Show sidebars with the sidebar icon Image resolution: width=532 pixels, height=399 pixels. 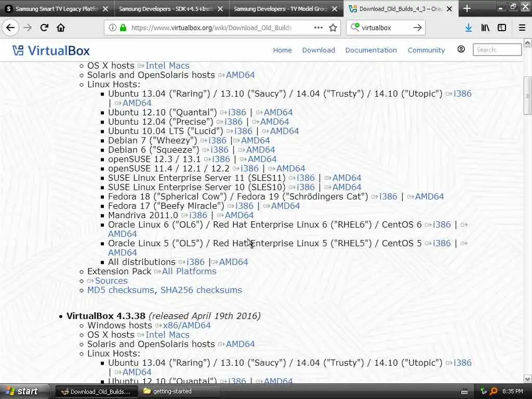(x=502, y=28)
